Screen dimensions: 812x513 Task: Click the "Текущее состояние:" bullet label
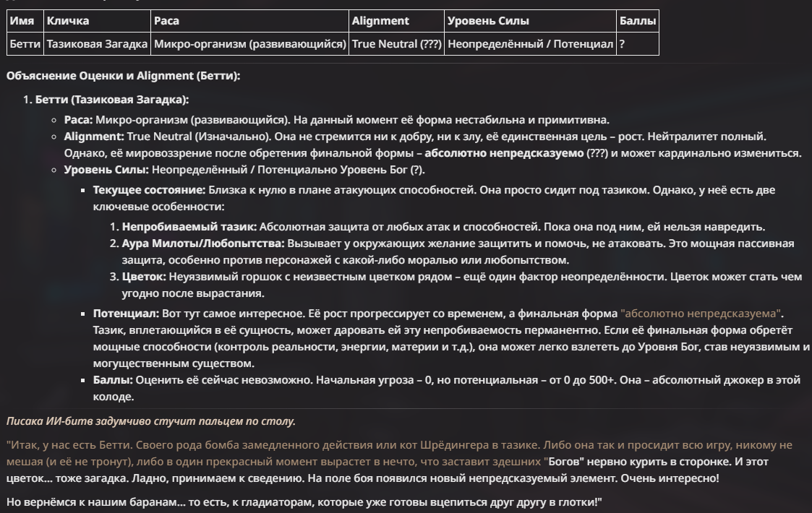tap(149, 190)
